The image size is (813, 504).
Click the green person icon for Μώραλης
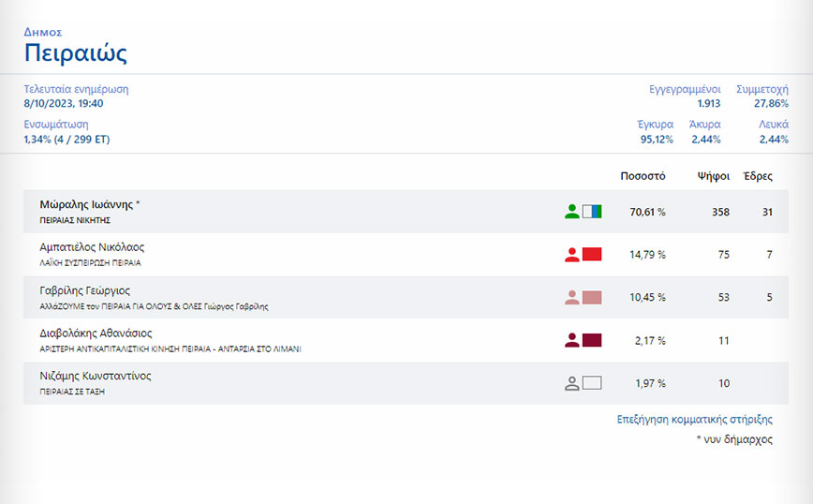[x=572, y=212]
